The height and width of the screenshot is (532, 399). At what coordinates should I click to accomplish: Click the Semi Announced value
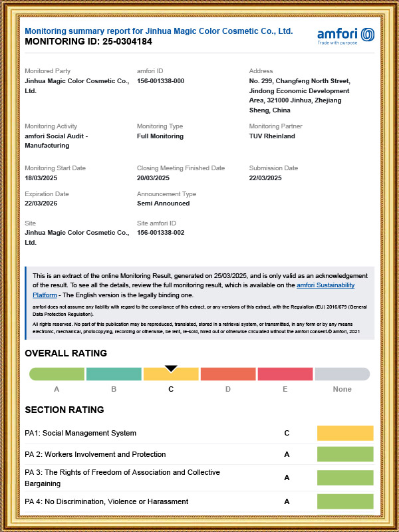[x=163, y=203]
